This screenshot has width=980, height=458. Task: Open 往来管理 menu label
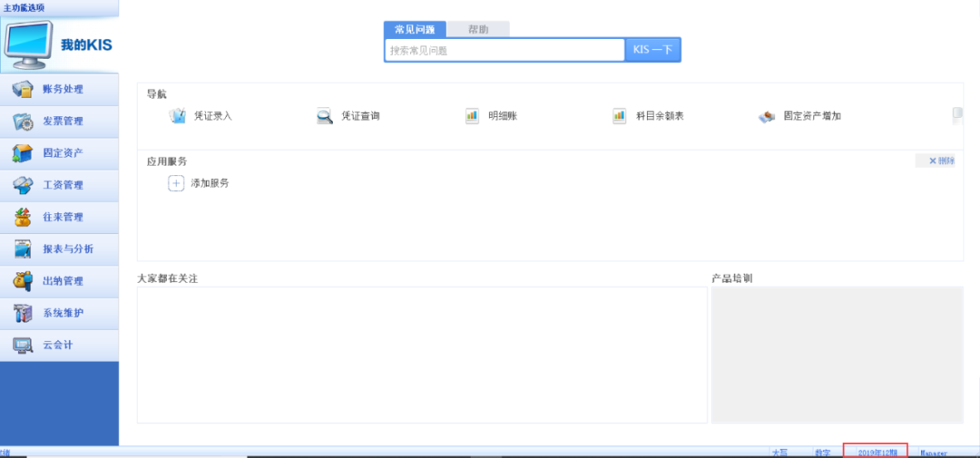coord(63,218)
